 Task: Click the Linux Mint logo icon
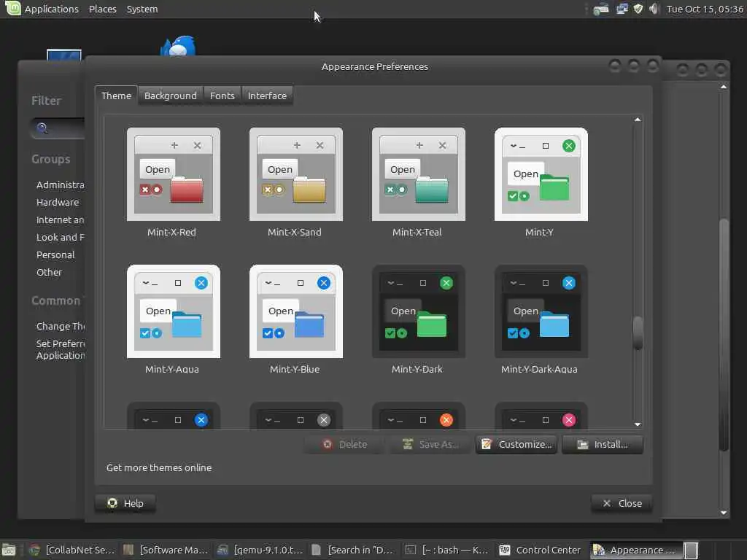[x=12, y=8]
